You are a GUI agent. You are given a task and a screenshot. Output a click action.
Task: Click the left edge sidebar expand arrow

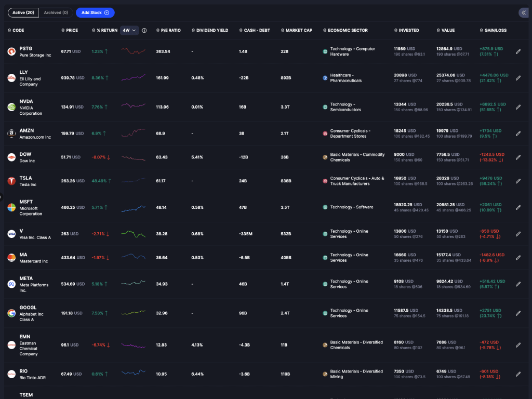pyautogui.click(x=1, y=197)
